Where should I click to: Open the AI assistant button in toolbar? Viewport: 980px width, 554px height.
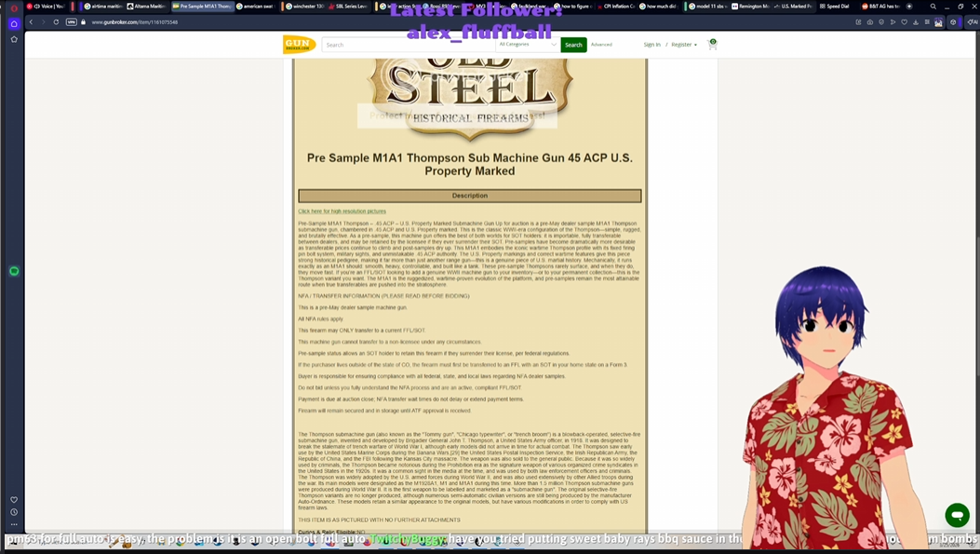coord(972,22)
